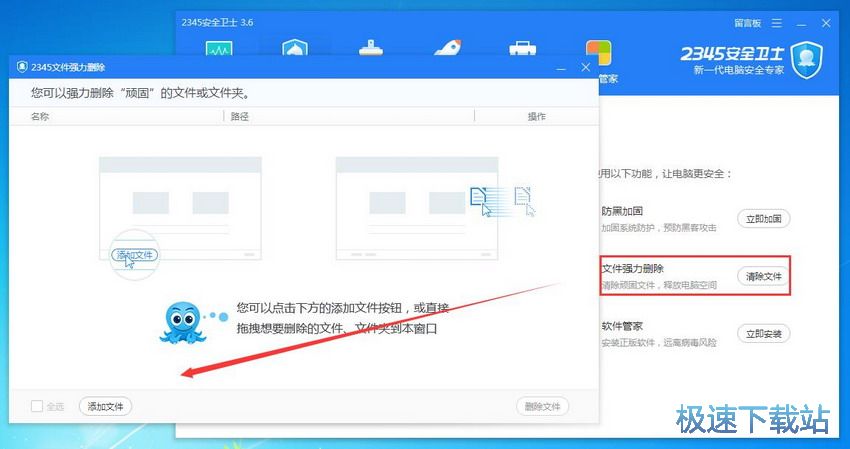The image size is (850, 449).
Task: Click the 安装正版软件,远离病毒风险 description
Action: (x=659, y=343)
